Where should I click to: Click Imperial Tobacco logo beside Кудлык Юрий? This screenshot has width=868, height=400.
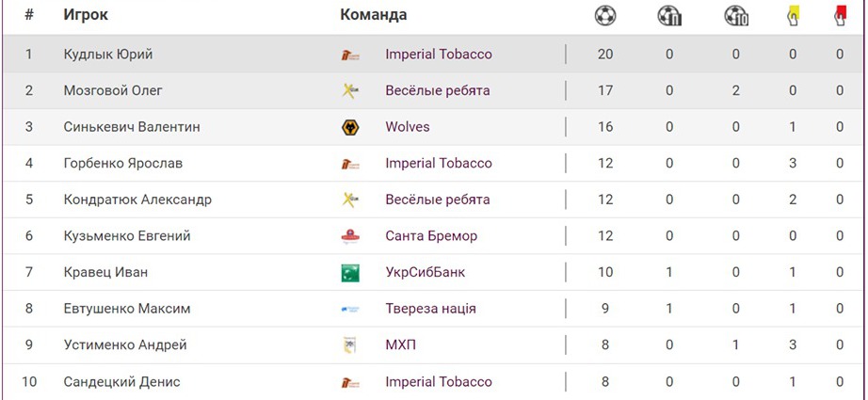pyautogui.click(x=350, y=55)
